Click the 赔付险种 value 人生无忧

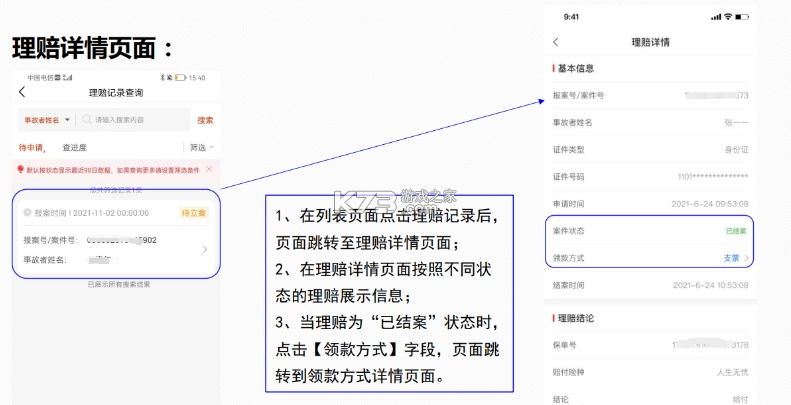point(733,373)
